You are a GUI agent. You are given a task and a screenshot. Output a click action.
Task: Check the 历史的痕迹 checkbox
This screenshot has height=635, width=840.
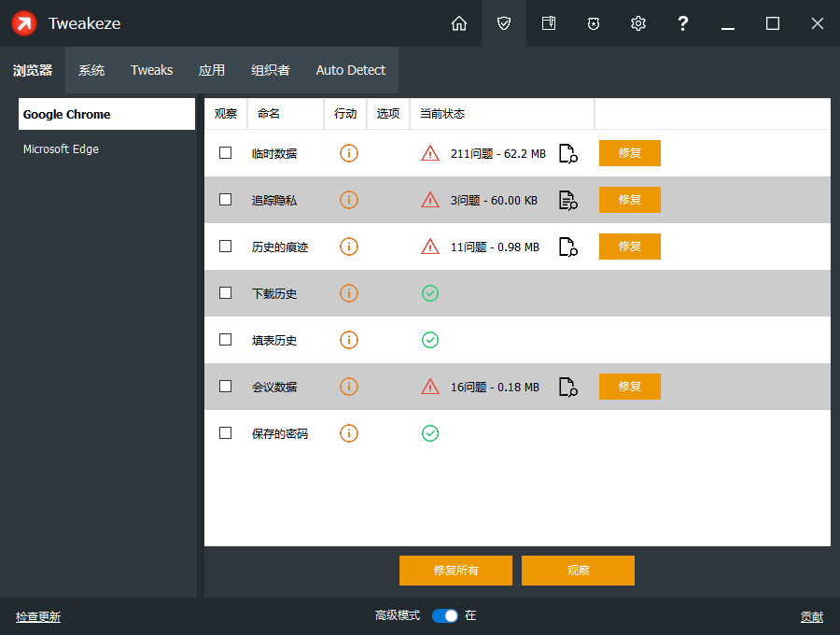[x=226, y=246]
